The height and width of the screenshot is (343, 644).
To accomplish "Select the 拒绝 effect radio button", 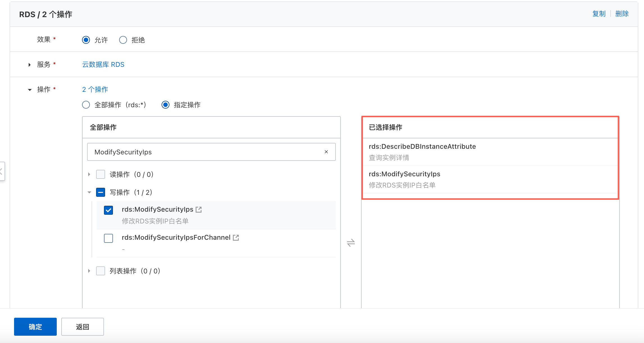I will point(123,40).
